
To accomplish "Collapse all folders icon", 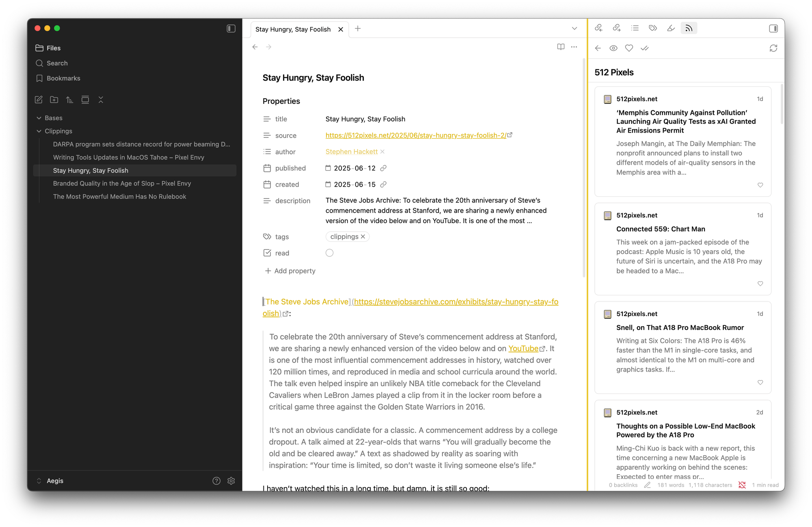I will pos(101,99).
